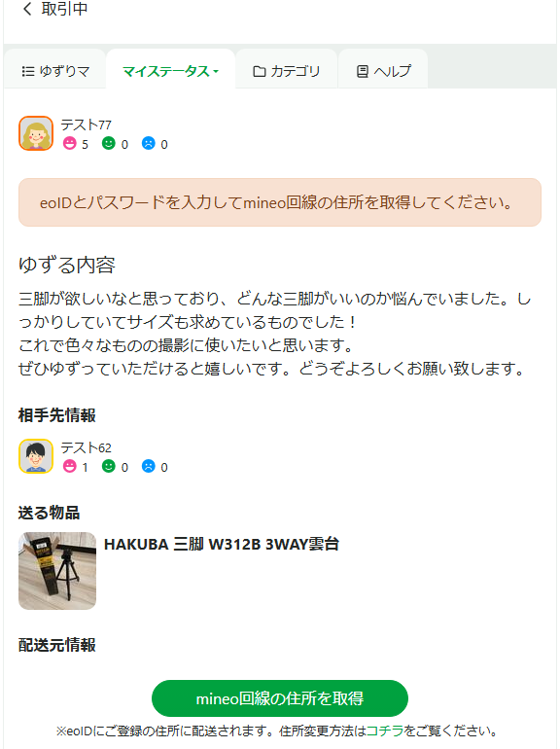Open the コチラ address change link
Viewport: 560px width, 749px height.
(385, 731)
